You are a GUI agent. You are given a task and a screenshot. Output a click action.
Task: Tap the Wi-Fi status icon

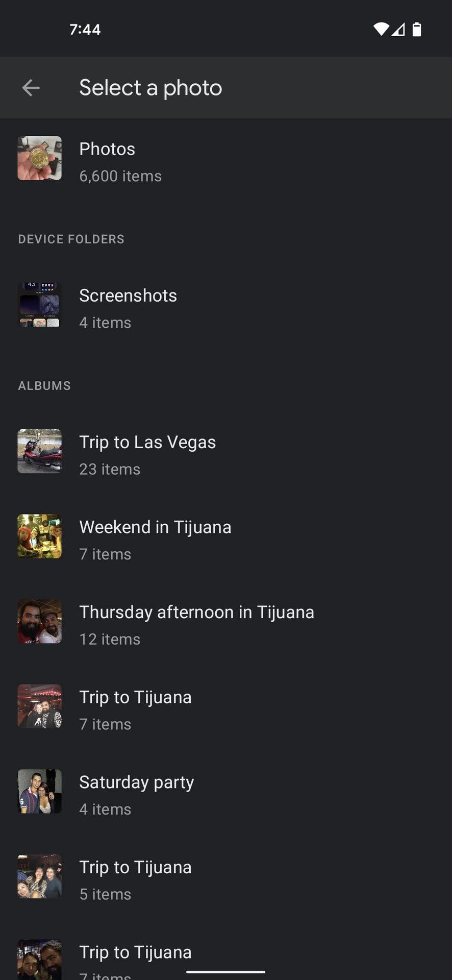click(381, 30)
